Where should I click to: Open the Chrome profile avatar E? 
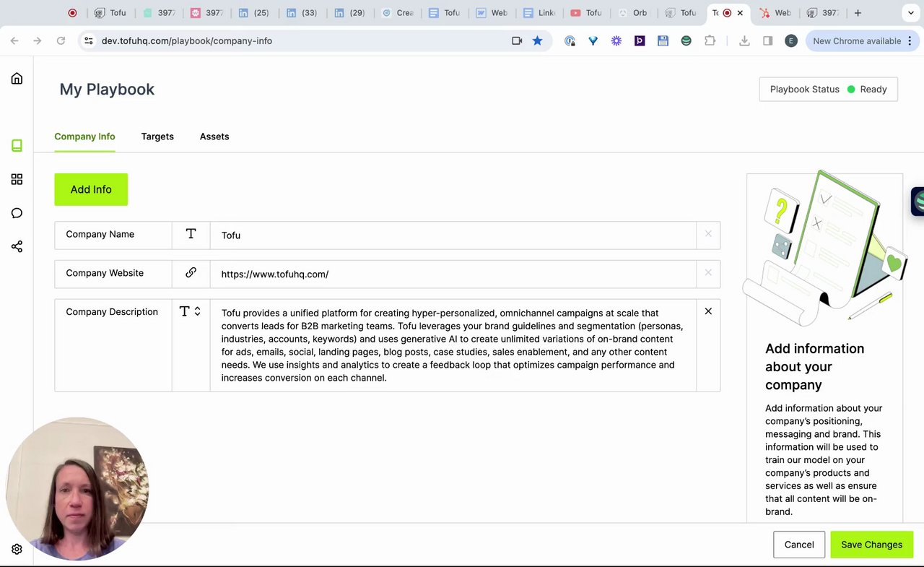point(791,41)
